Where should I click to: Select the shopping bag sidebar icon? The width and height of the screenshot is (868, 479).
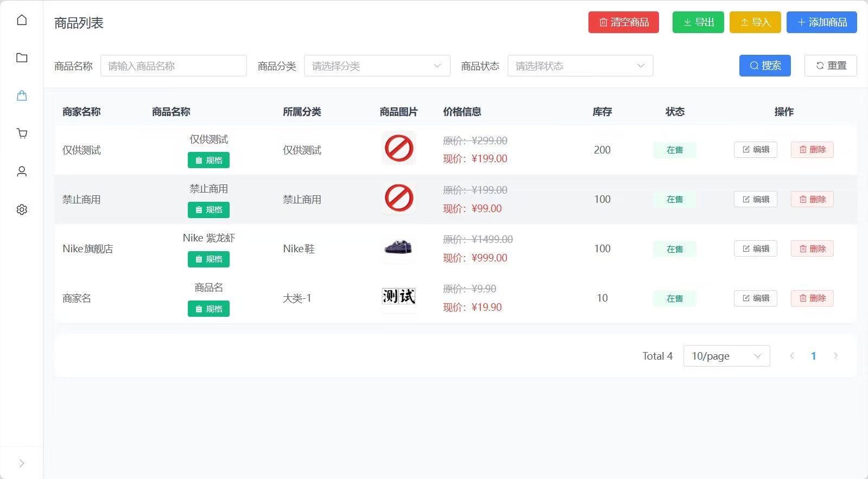click(x=22, y=95)
